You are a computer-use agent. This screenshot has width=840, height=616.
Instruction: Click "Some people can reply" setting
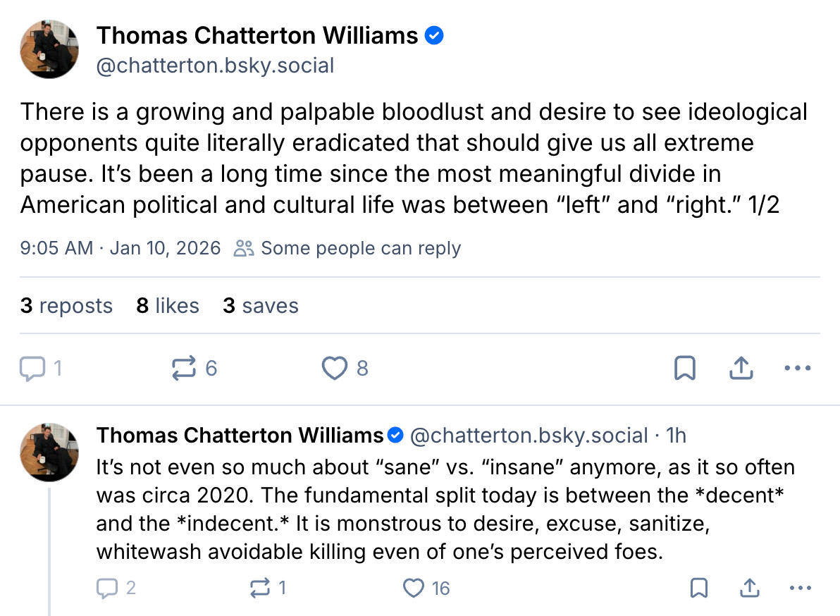click(348, 248)
